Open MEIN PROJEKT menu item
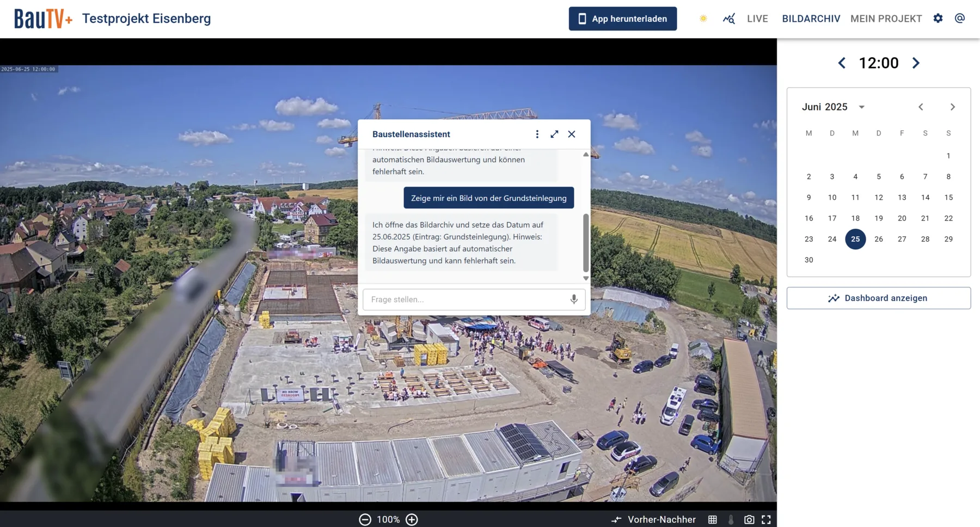This screenshot has width=980, height=527. [886, 19]
